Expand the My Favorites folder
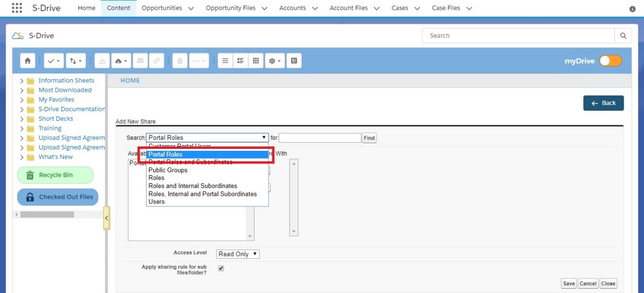The height and width of the screenshot is (293, 644). [x=22, y=100]
